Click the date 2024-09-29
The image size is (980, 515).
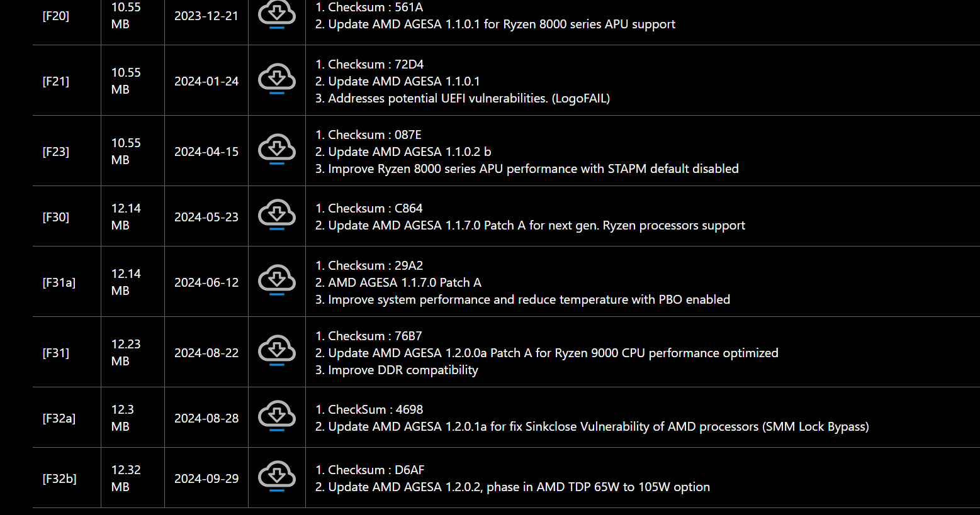[x=206, y=479]
